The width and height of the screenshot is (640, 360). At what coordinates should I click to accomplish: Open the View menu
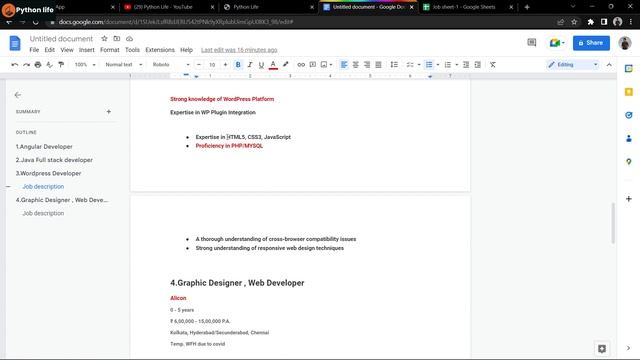(67, 50)
